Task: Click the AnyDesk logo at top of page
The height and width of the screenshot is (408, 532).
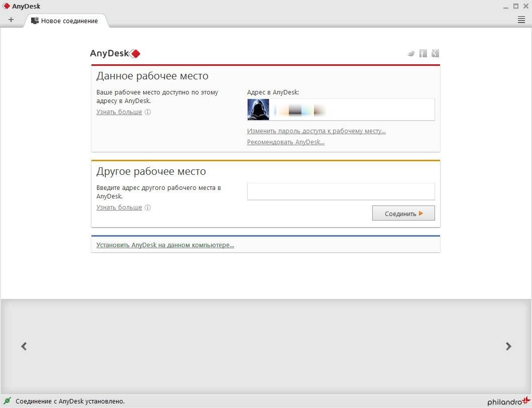Action: tap(115, 53)
